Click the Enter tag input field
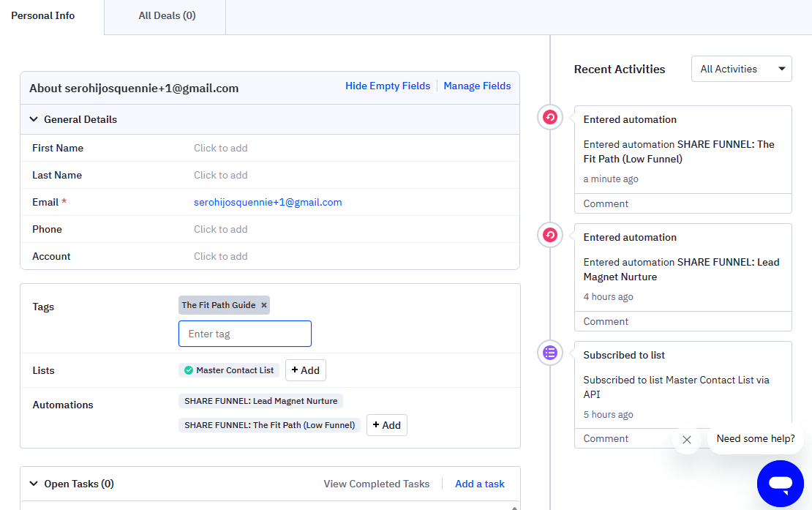The height and width of the screenshot is (510, 812). [x=244, y=334]
